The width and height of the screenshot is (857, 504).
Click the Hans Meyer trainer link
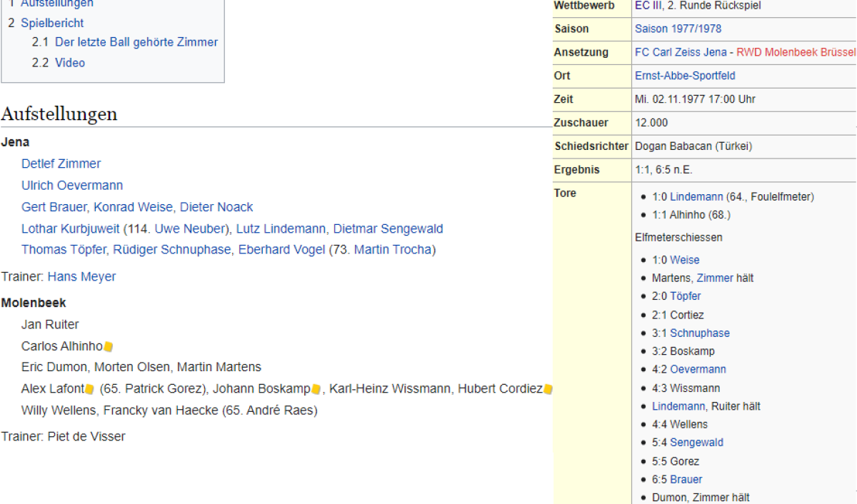pos(81,276)
